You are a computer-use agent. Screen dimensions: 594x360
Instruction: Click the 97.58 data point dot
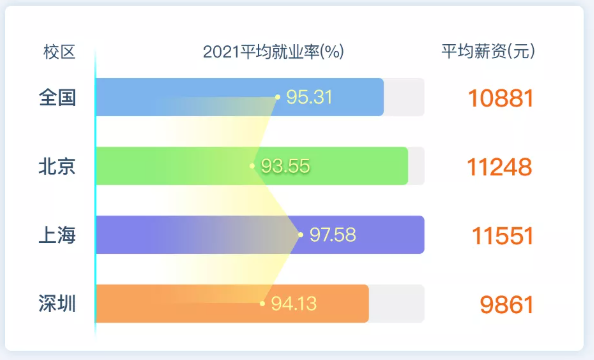(x=300, y=235)
